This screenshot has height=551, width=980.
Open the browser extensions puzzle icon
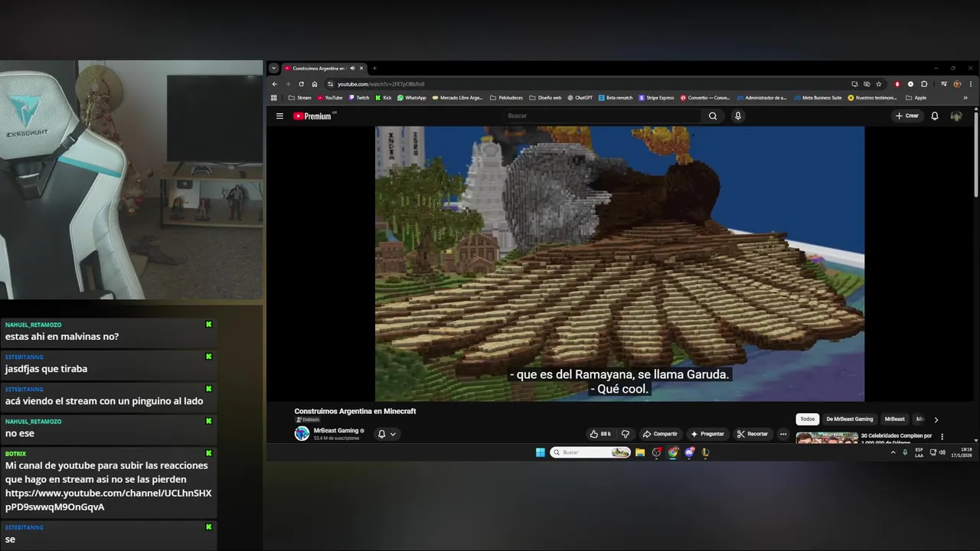[924, 84]
